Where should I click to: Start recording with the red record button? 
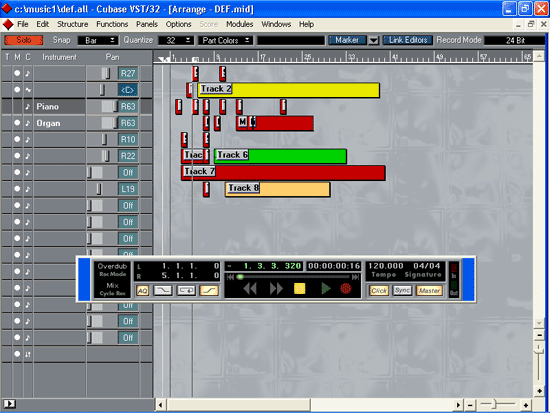point(346,289)
